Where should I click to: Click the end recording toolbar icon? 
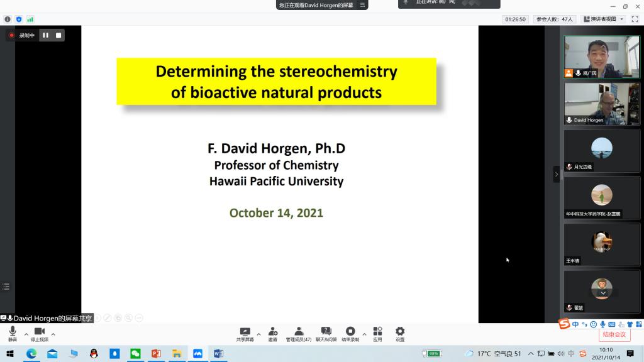click(x=350, y=333)
